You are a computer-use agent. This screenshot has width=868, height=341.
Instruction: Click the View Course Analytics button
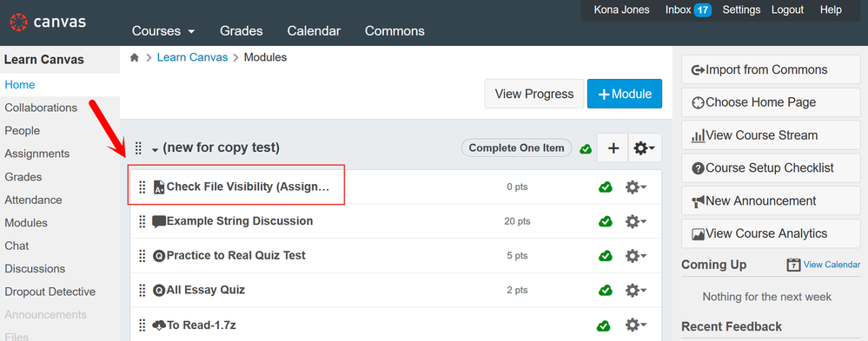tap(771, 233)
